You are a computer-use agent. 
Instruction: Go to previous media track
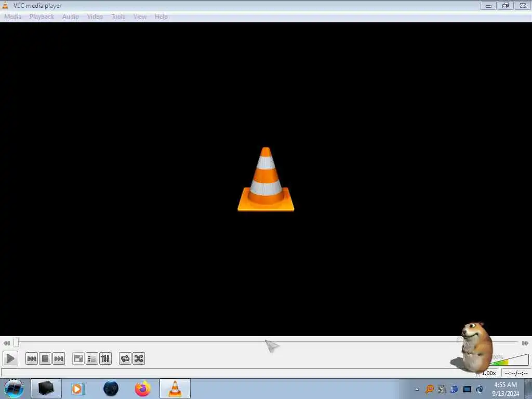click(x=32, y=358)
